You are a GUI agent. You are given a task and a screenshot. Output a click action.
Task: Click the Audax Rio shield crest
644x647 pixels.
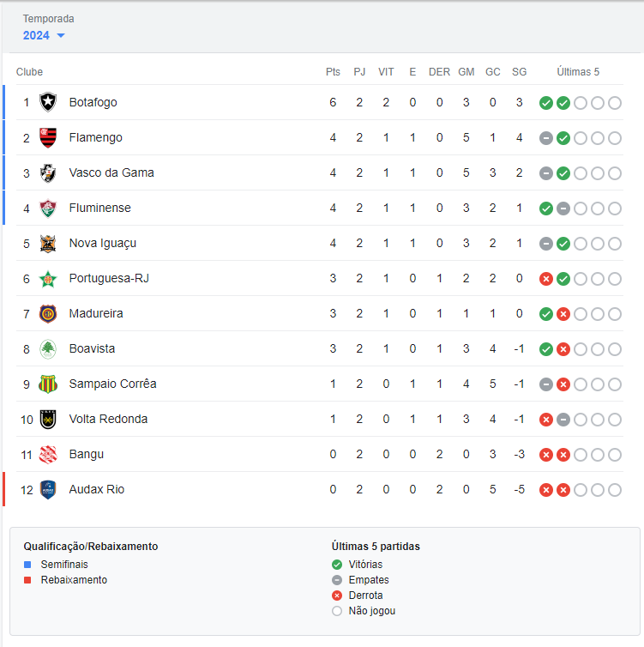(x=48, y=489)
